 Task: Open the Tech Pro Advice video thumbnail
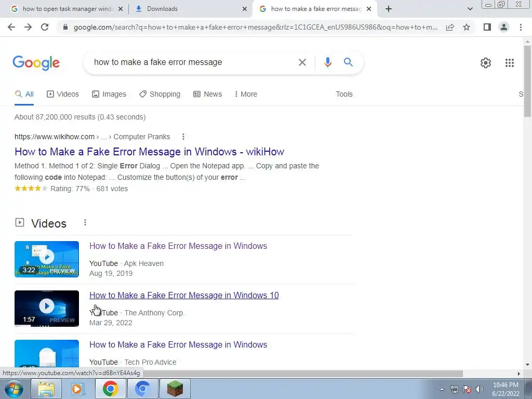(x=47, y=354)
